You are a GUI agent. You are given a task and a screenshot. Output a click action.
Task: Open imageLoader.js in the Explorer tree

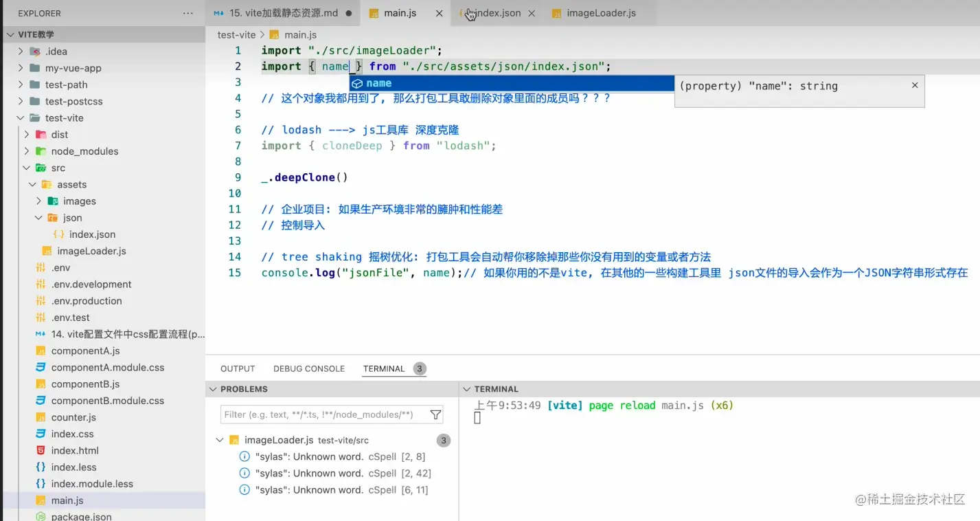point(92,251)
